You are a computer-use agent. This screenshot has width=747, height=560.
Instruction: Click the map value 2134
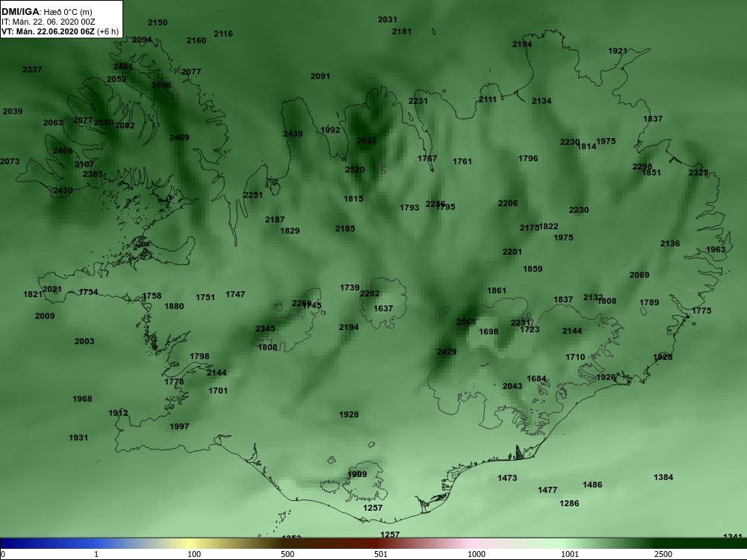point(541,101)
